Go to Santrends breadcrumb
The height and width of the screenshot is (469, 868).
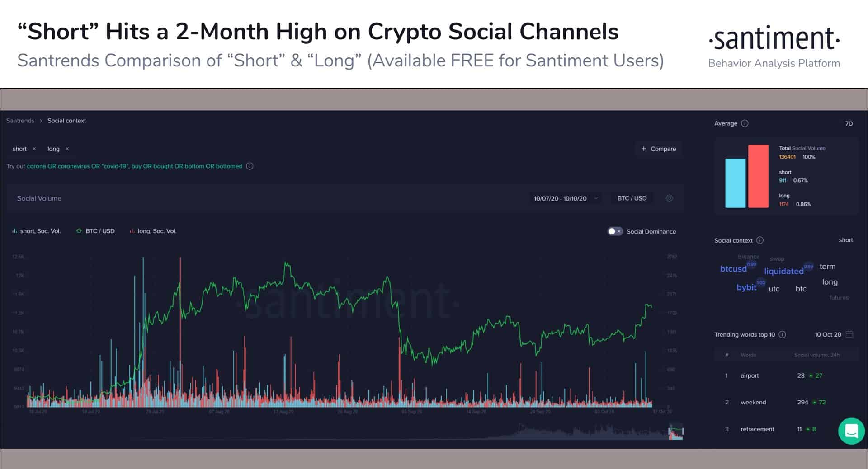20,121
